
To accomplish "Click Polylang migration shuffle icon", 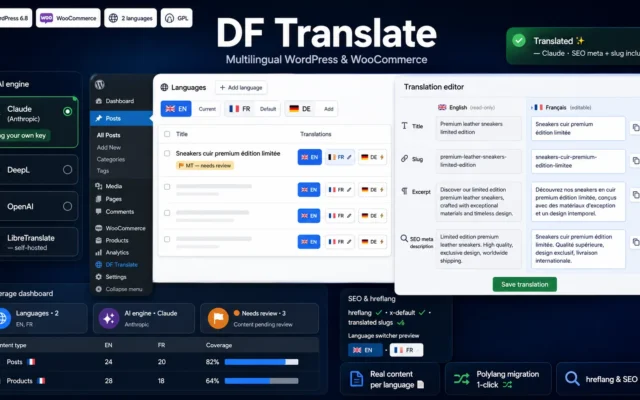I will 462,379.
